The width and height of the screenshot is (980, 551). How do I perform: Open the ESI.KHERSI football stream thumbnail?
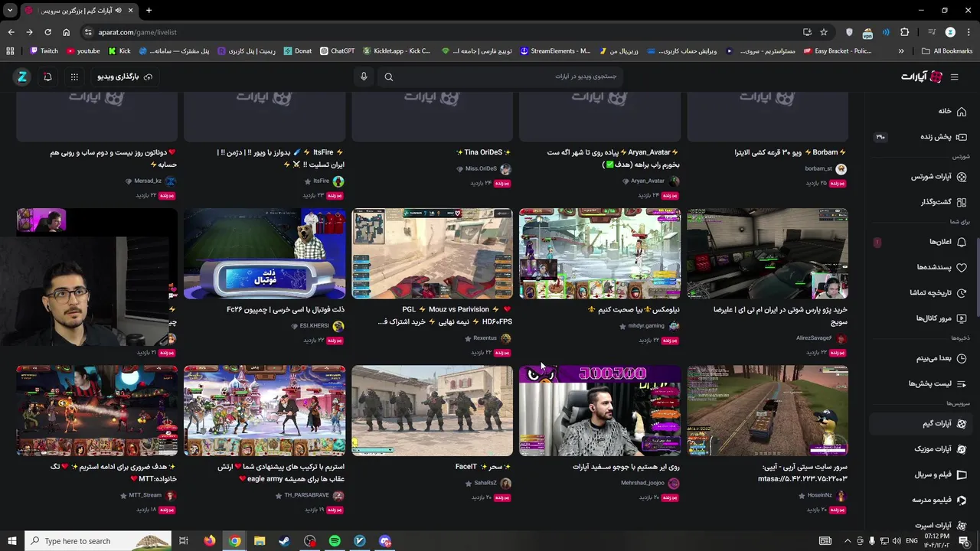(x=264, y=253)
